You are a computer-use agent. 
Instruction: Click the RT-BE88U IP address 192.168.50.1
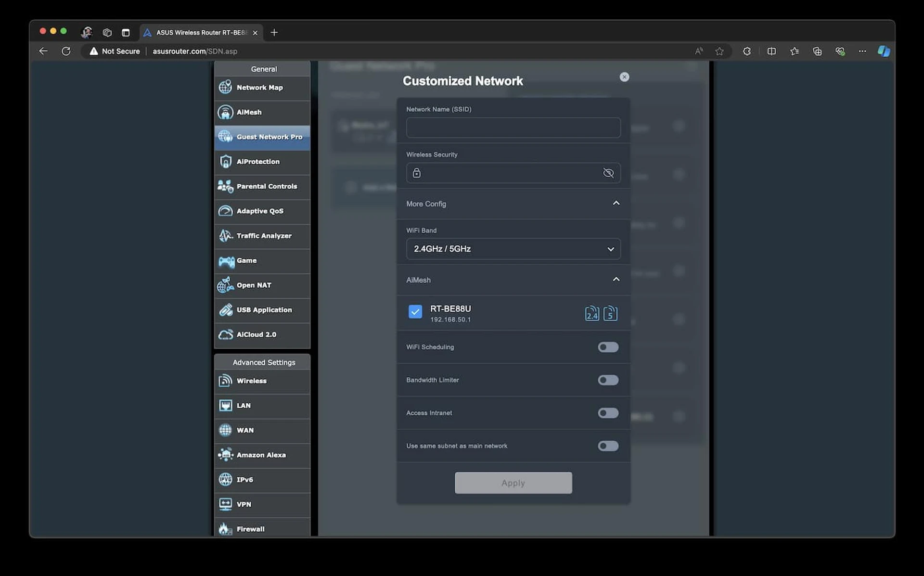(x=450, y=320)
